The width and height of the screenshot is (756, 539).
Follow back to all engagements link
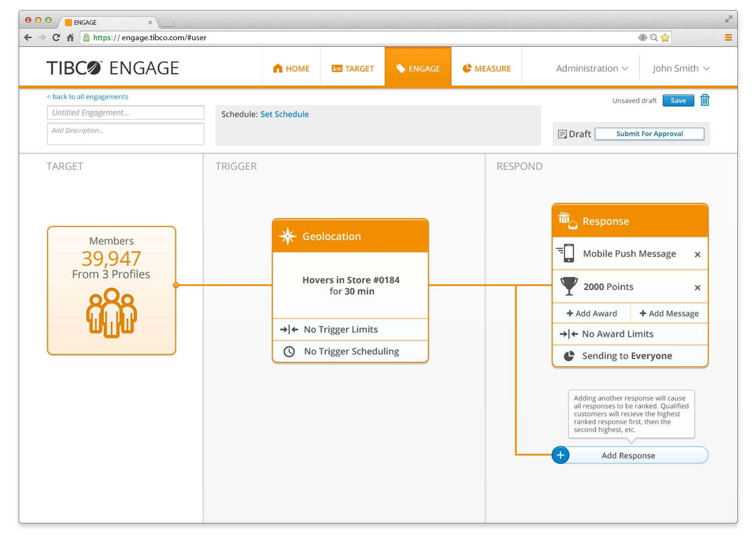tap(88, 97)
